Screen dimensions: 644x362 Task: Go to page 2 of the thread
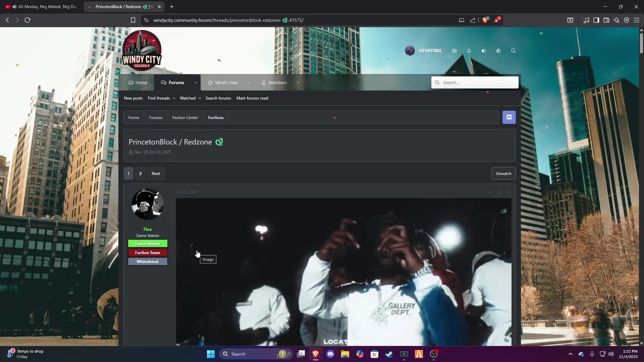coord(140,173)
